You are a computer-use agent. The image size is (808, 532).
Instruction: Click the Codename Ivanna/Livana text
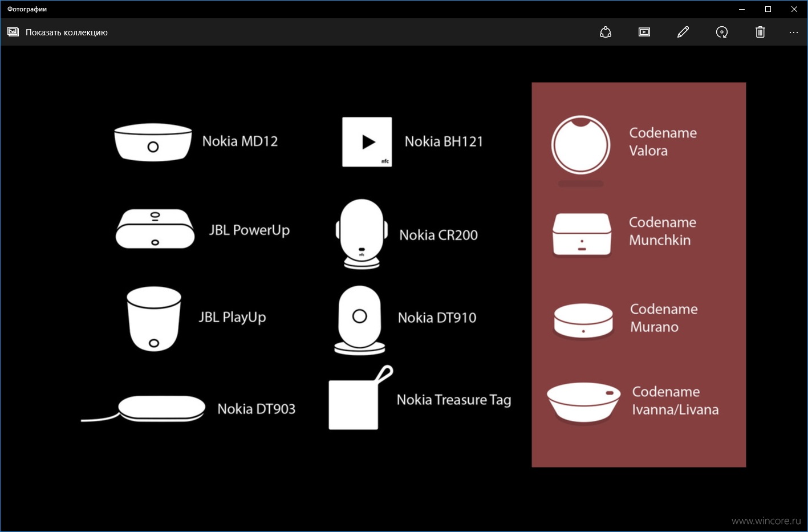tap(675, 401)
